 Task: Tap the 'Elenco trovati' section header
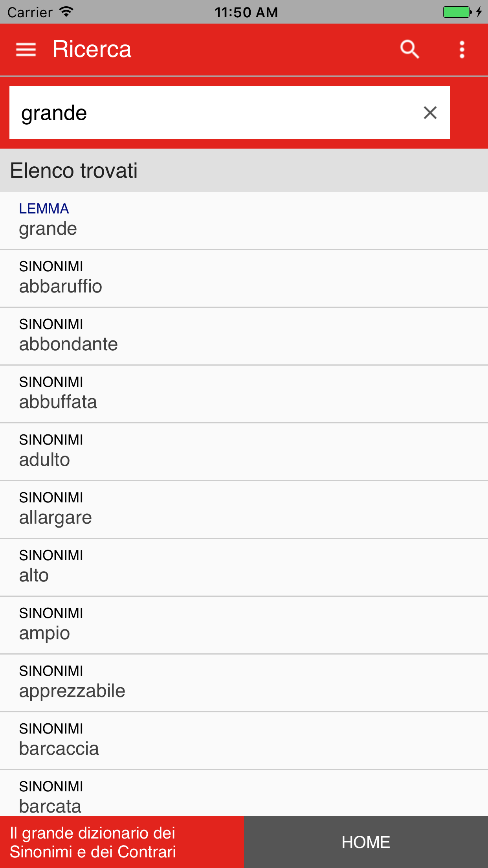(x=244, y=171)
